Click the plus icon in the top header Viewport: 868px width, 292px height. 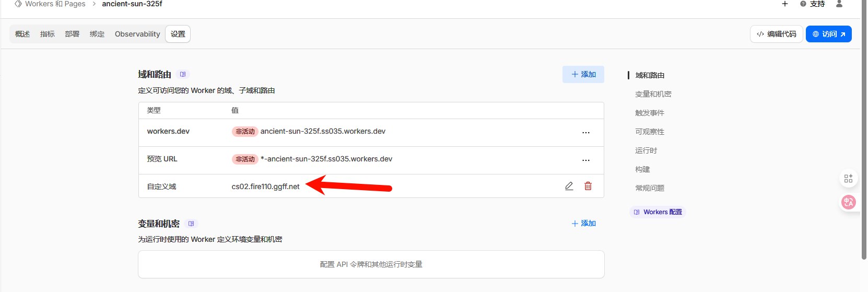coord(784,4)
